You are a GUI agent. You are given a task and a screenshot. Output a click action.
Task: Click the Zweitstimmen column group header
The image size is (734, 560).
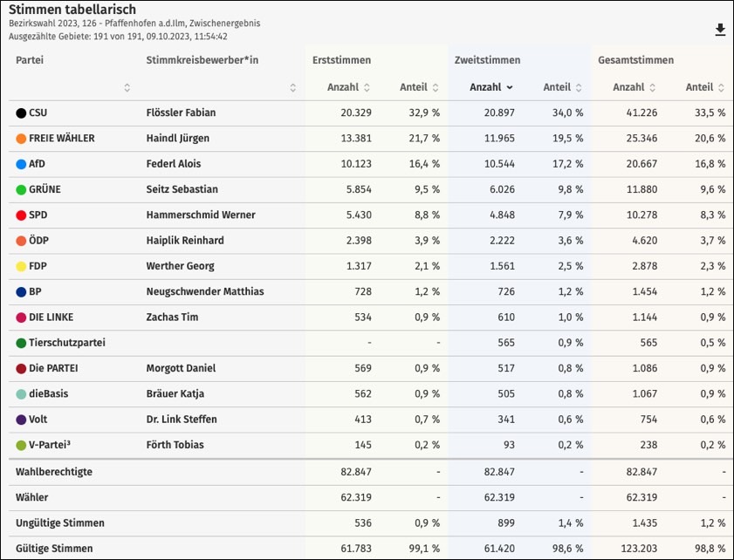tap(487, 60)
